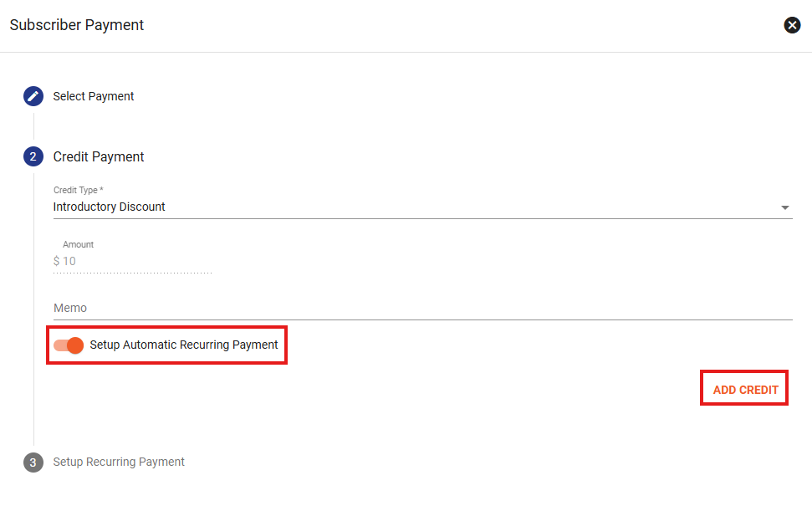
Task: Close the Subscriber Payment dialog
Action: pyautogui.click(x=792, y=25)
